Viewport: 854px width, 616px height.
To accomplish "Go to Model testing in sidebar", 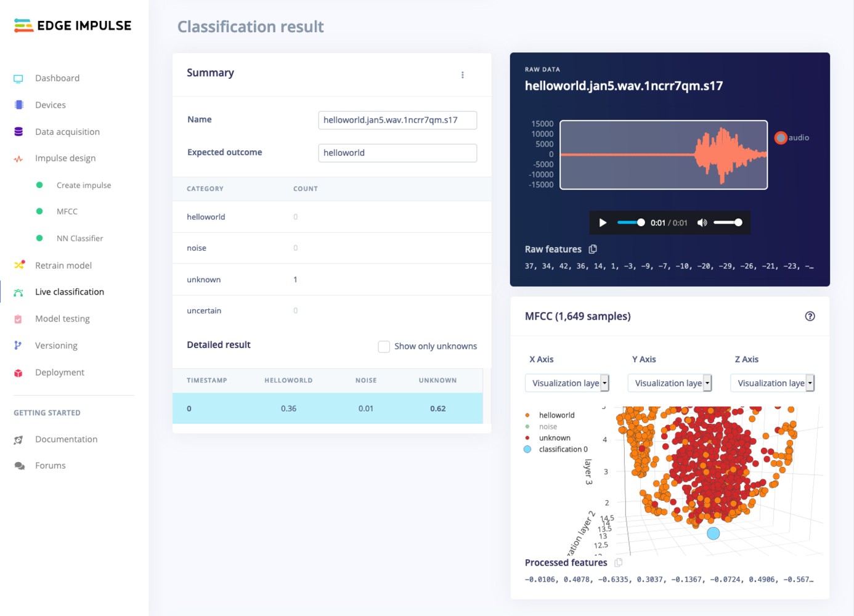I will point(62,318).
